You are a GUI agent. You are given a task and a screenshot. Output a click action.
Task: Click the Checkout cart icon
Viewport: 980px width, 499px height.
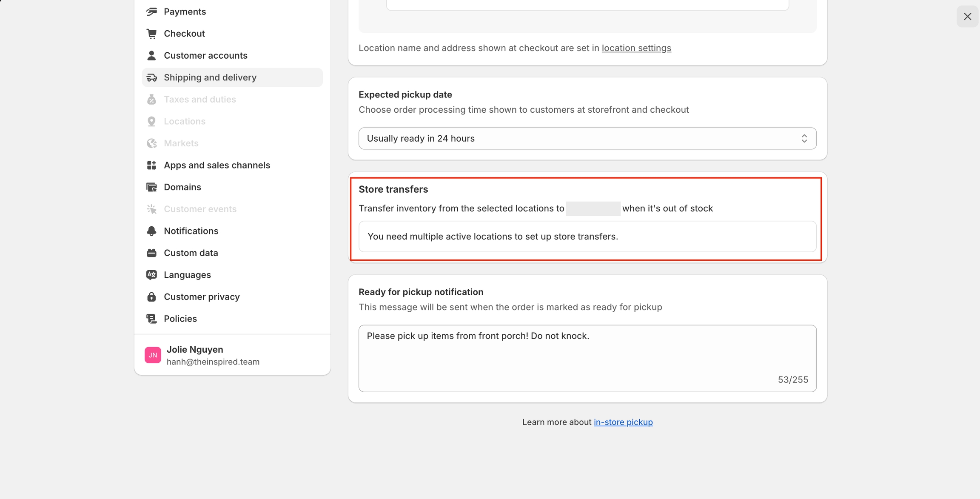[151, 34]
